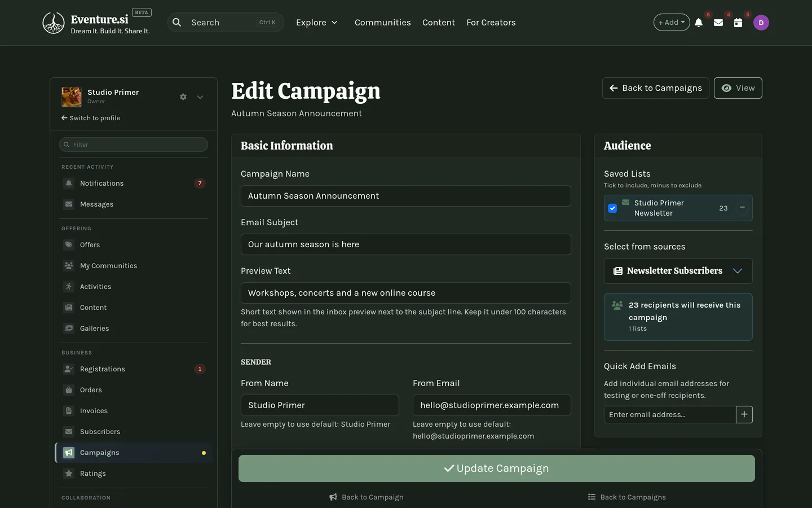
Task: Click the Eventure.si tree logo
Action: [54, 23]
